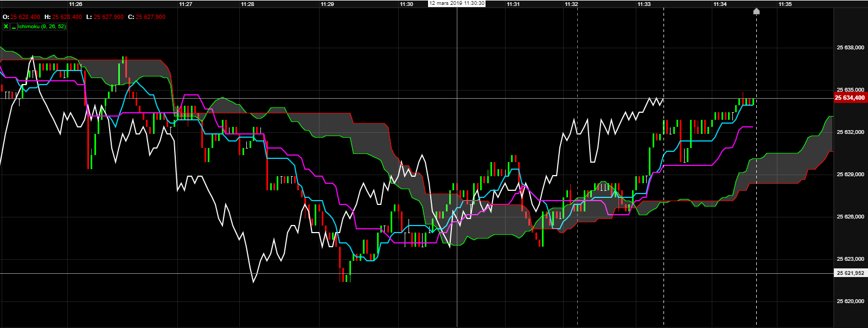Viewport: 868px width, 328px height.
Task: Click the High value after H:
Action: point(67,17)
